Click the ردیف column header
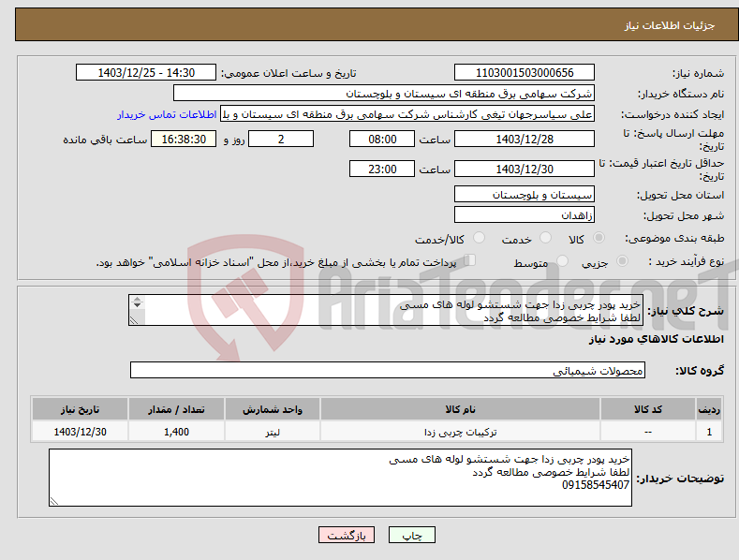Screen dimensions: 739x560 click(x=709, y=409)
